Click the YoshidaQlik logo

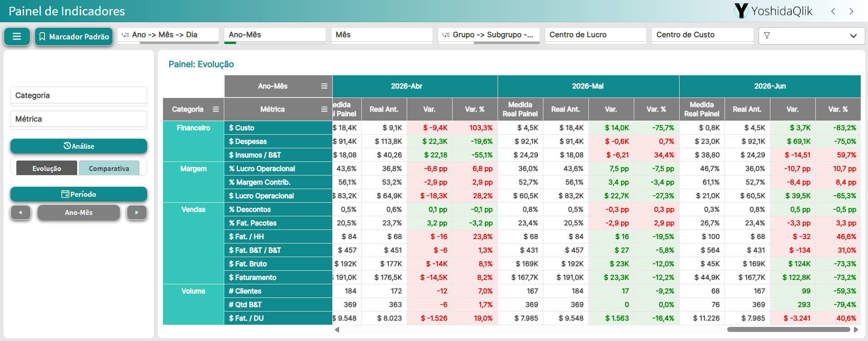[x=773, y=11]
